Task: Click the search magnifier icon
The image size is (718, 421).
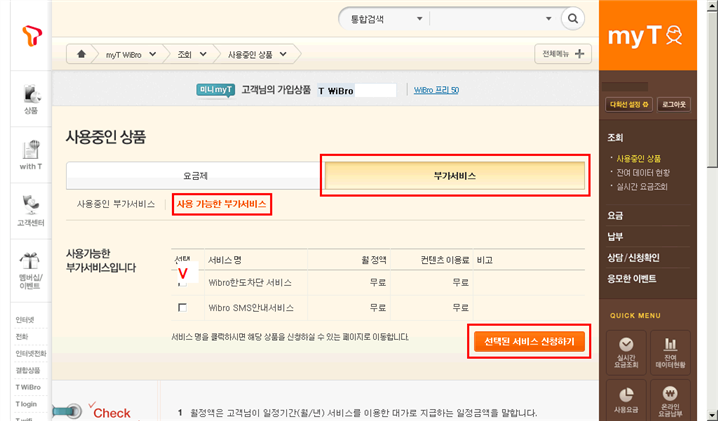Action: click(572, 19)
